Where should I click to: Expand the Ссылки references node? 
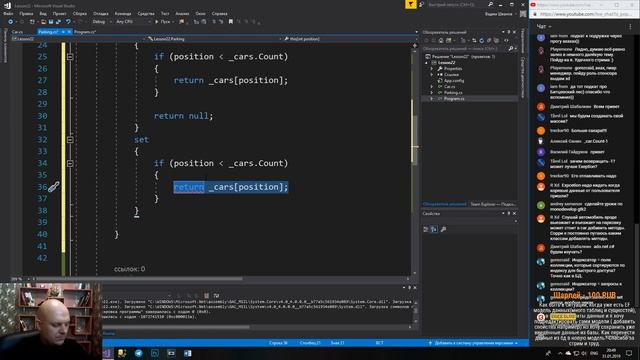pyautogui.click(x=432, y=75)
